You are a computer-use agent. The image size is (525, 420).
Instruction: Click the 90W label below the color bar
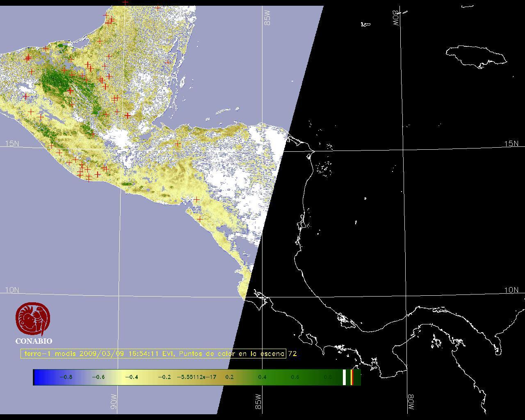114,402
